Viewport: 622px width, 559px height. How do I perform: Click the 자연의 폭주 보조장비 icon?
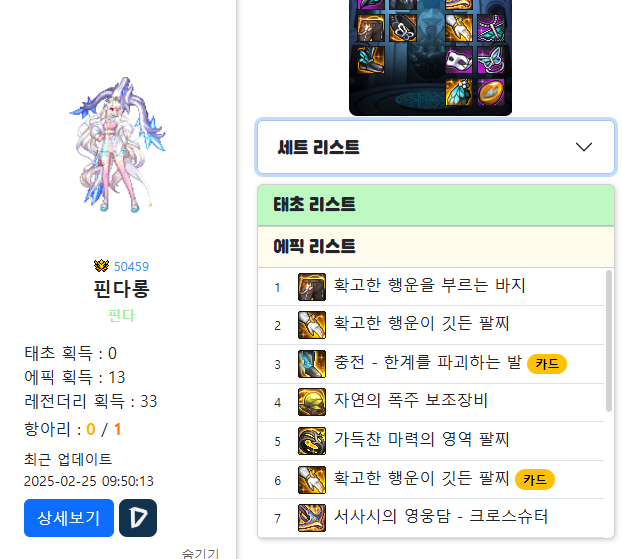(x=312, y=402)
